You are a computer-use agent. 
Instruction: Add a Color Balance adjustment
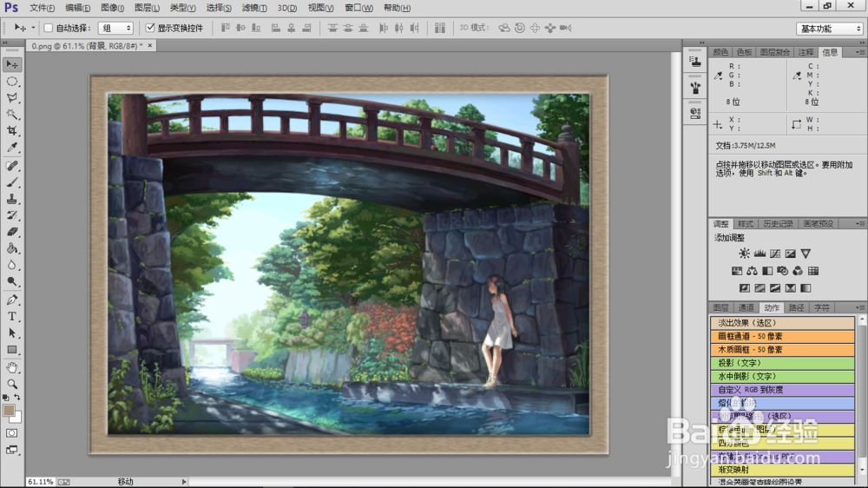tap(752, 271)
